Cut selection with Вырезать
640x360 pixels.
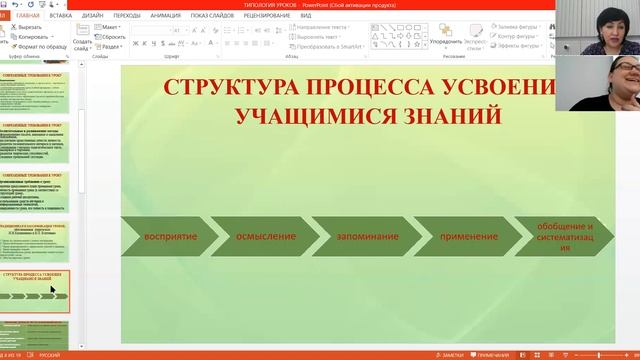(26, 27)
